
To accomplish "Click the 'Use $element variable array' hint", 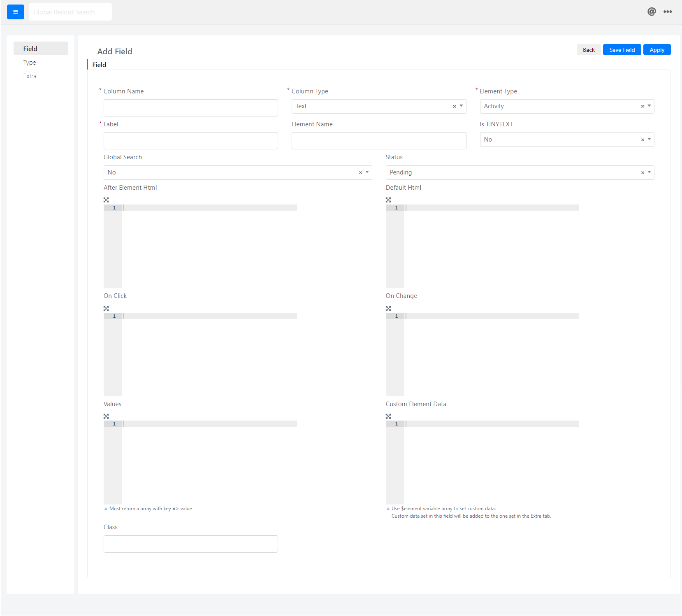I will (443, 509).
